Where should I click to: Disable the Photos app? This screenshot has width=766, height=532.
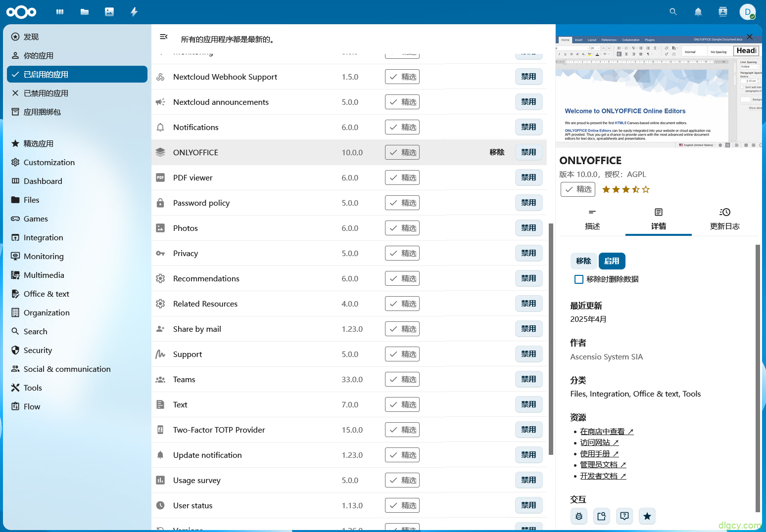click(x=528, y=228)
